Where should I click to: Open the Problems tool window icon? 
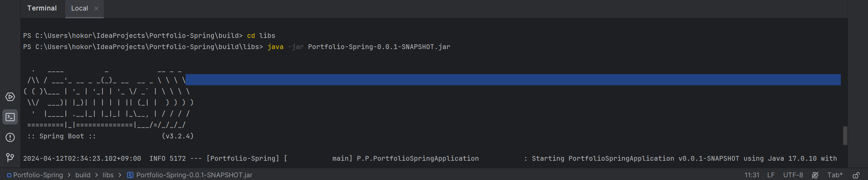[x=10, y=137]
